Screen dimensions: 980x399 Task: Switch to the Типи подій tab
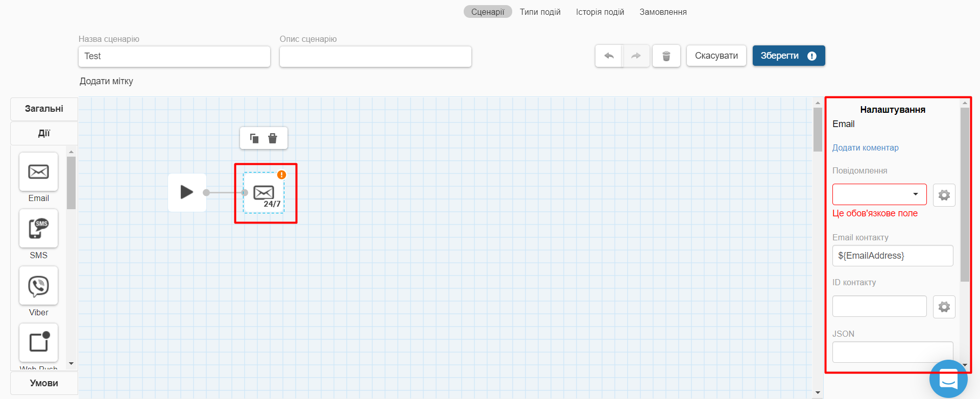pyautogui.click(x=540, y=12)
